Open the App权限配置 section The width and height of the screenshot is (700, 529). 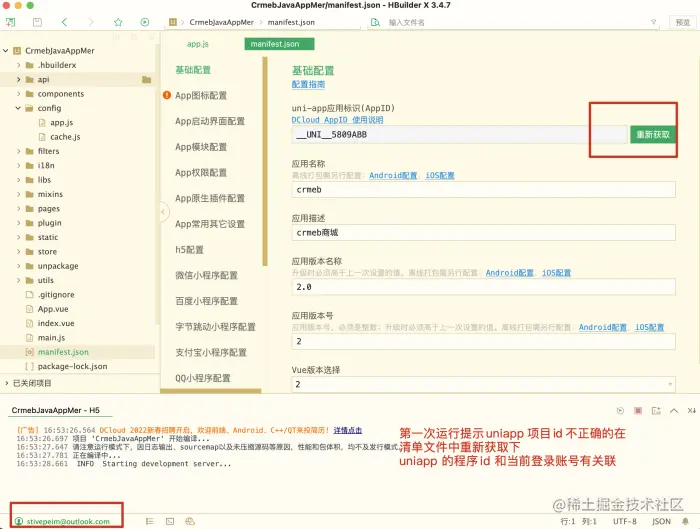coord(201,172)
